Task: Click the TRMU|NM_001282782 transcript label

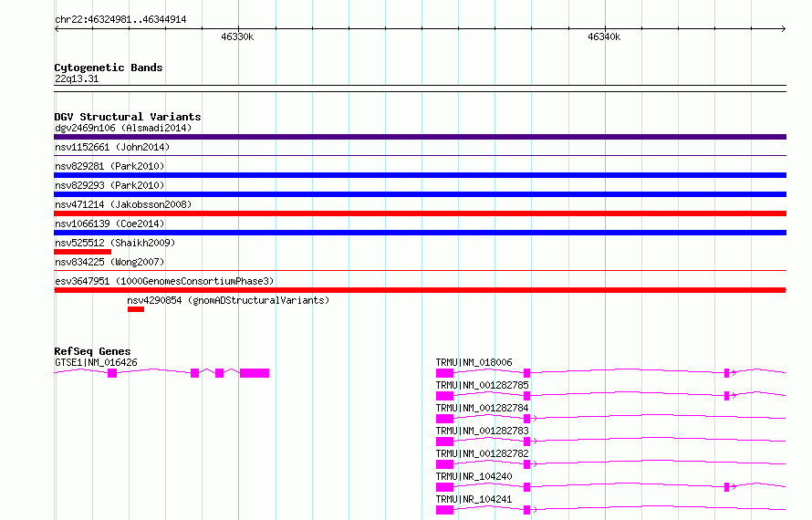Action: [x=482, y=453]
